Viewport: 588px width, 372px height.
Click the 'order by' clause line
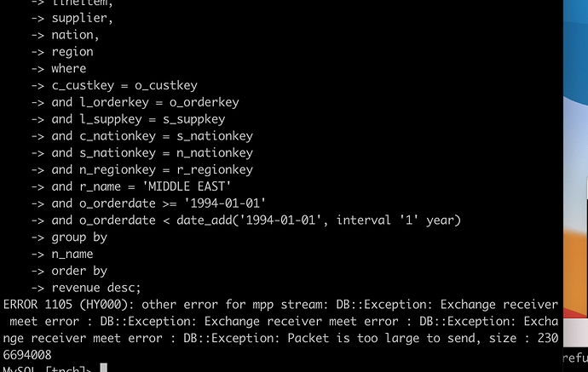pos(78,271)
